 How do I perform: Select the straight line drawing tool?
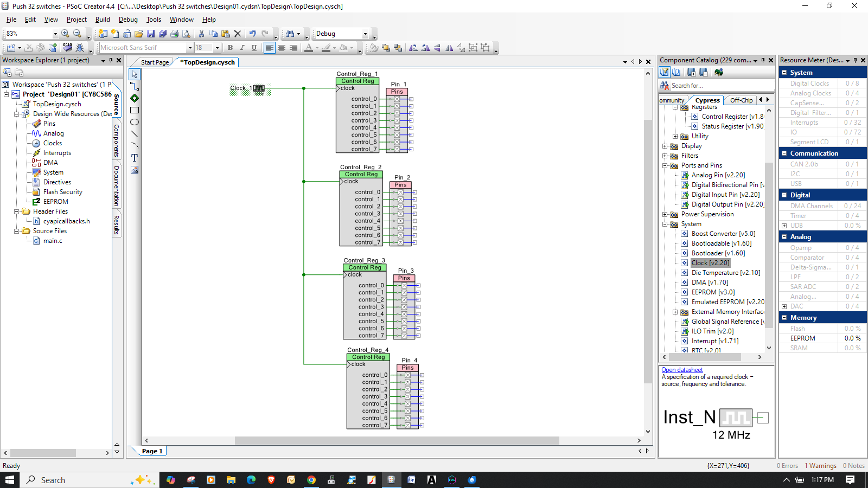(x=135, y=134)
